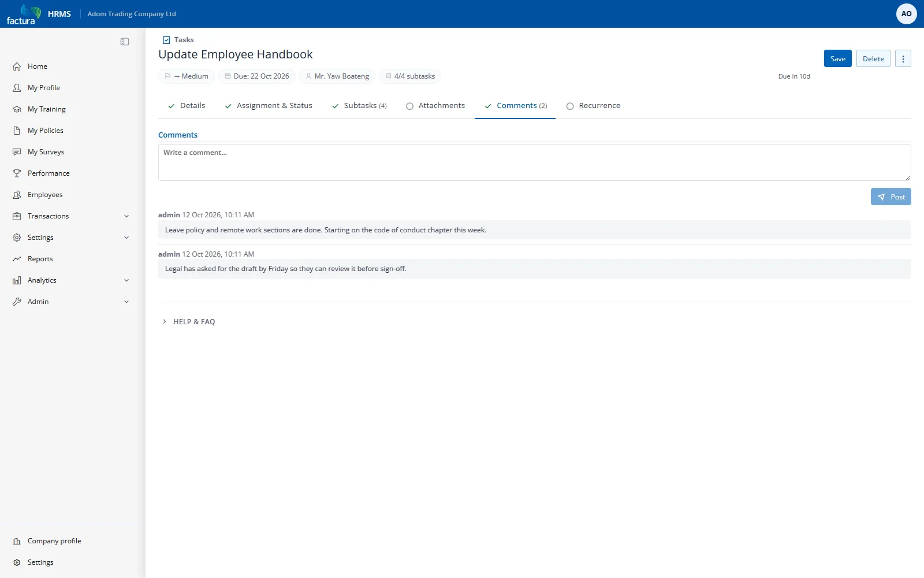Collapse the sidebar with the panel toggle icon
924x578 pixels.
(x=125, y=42)
